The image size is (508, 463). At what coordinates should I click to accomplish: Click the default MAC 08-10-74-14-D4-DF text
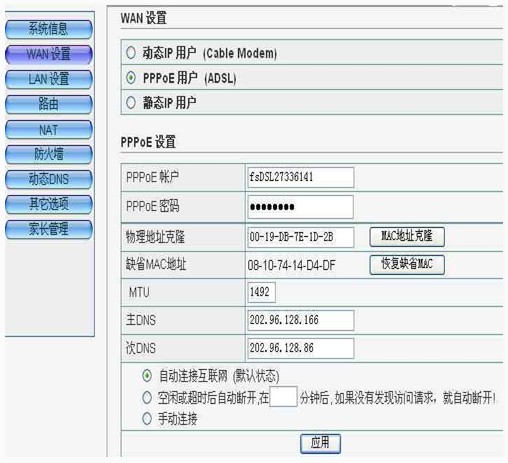(x=291, y=266)
